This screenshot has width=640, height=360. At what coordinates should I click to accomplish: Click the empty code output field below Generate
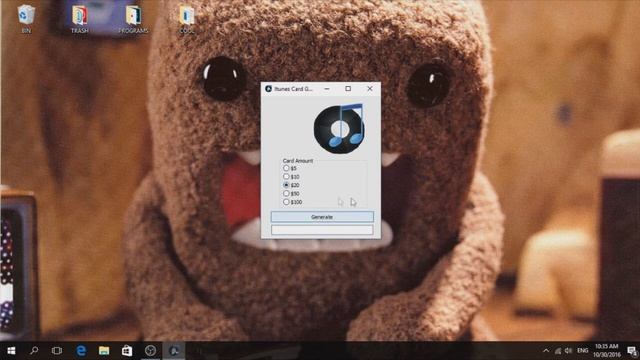(x=322, y=230)
